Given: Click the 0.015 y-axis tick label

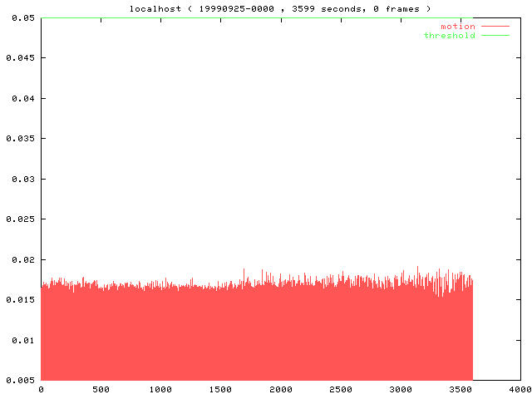Looking at the screenshot, I should point(17,299).
